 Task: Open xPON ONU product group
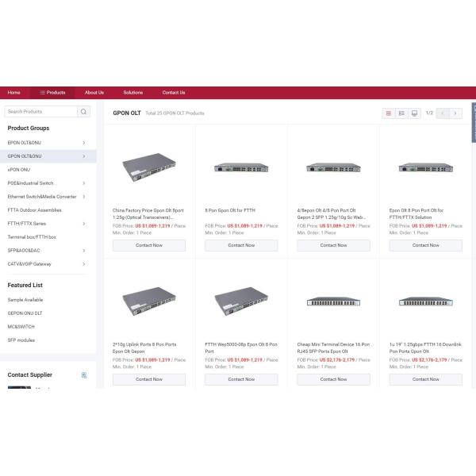(19, 170)
